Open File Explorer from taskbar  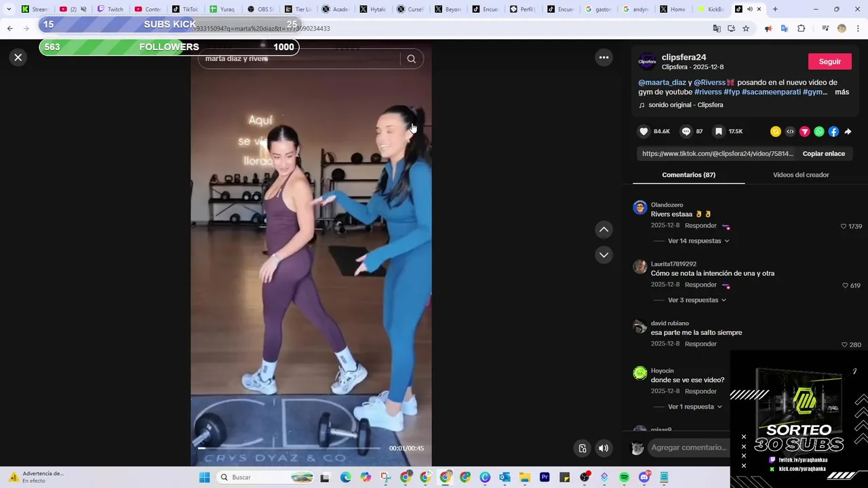coord(524,477)
